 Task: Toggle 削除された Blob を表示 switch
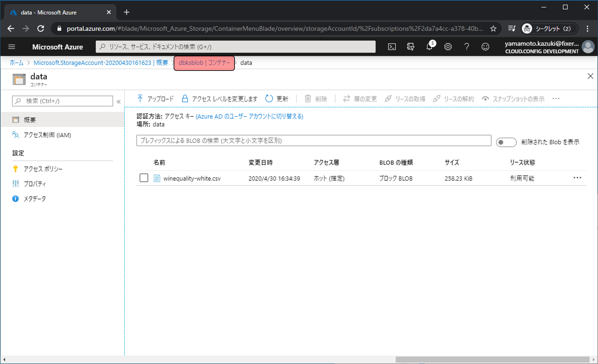[x=506, y=142]
